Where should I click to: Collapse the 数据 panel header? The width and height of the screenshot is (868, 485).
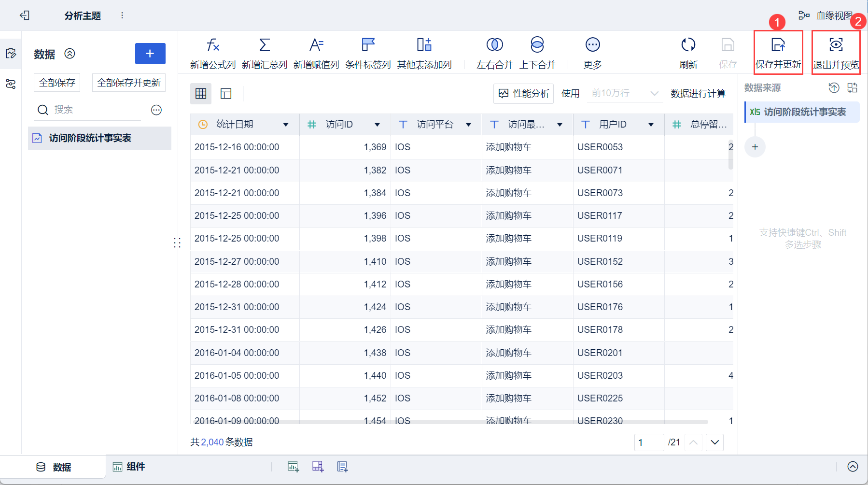[70, 54]
